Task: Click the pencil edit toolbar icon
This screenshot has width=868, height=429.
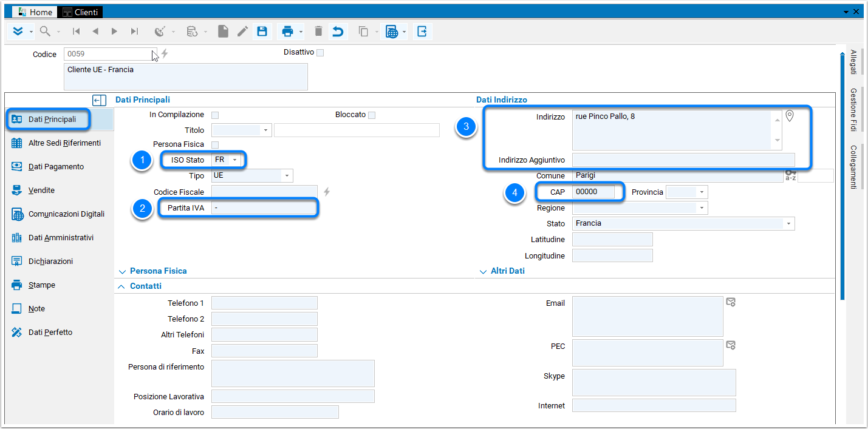Action: [242, 31]
